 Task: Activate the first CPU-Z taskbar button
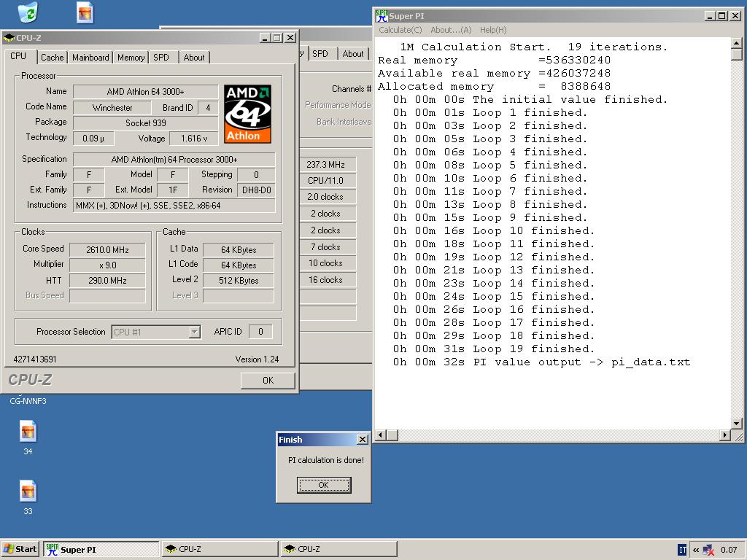[x=220, y=549]
